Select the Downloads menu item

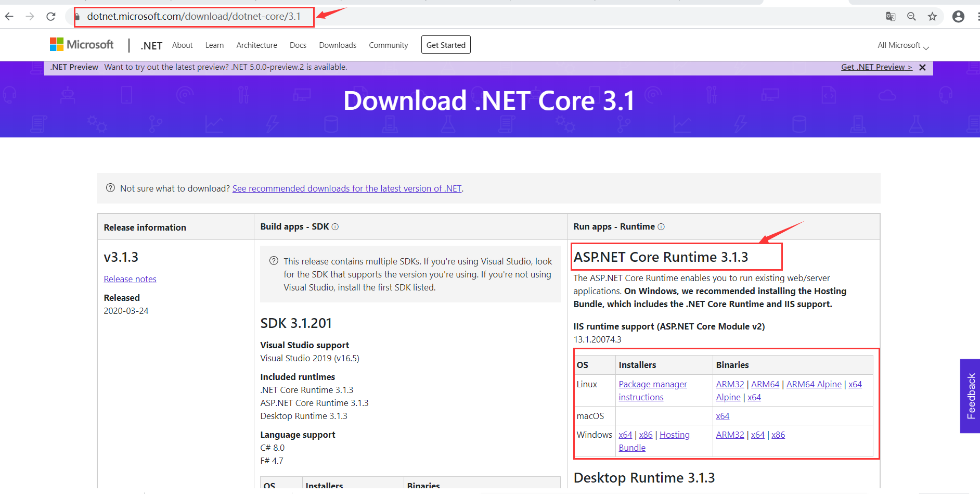(x=338, y=45)
